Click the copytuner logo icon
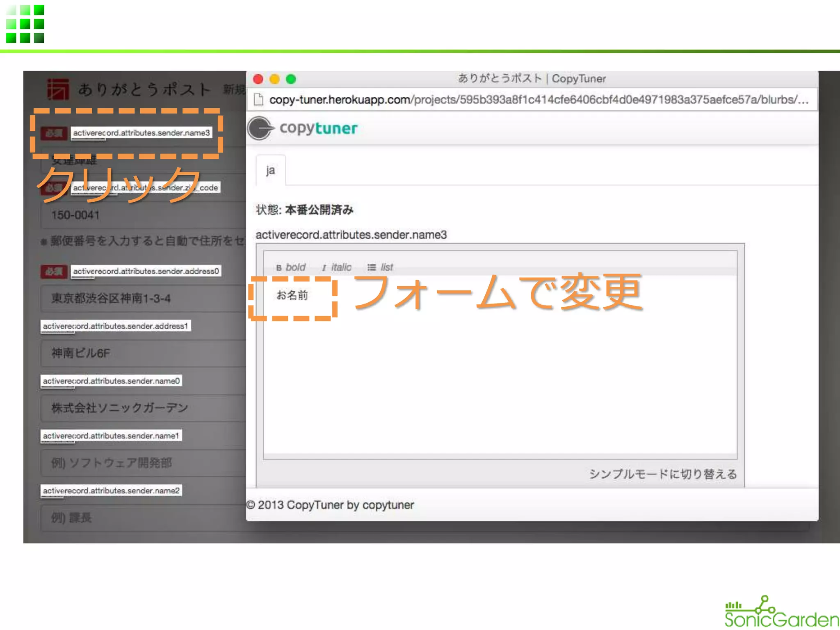 pyautogui.click(x=260, y=128)
